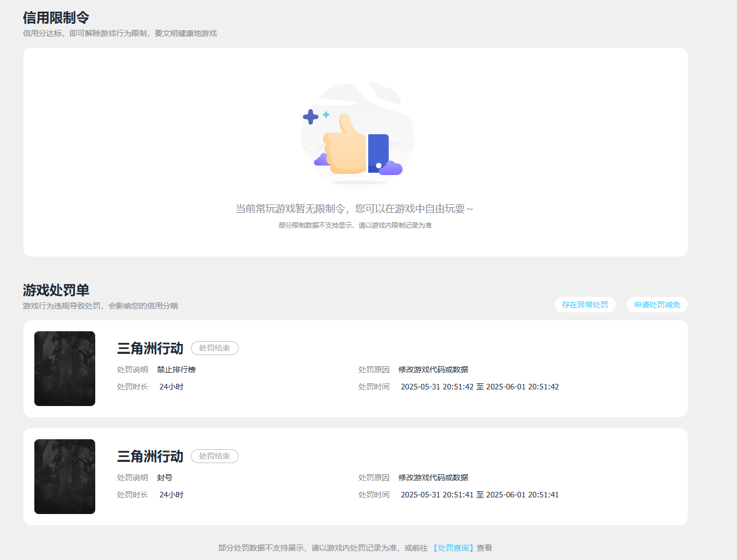This screenshot has height=560, width=737.
Task: Click the 禁止排行榜 penalty description
Action: coord(176,369)
